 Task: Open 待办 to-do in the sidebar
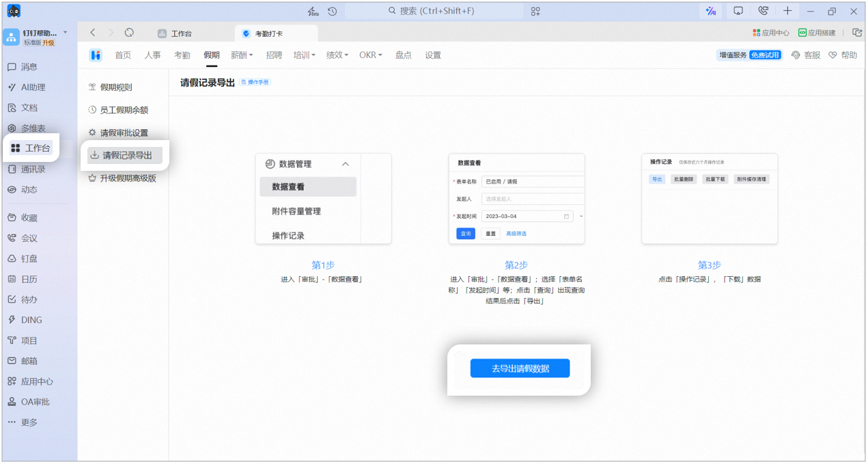pos(23,300)
